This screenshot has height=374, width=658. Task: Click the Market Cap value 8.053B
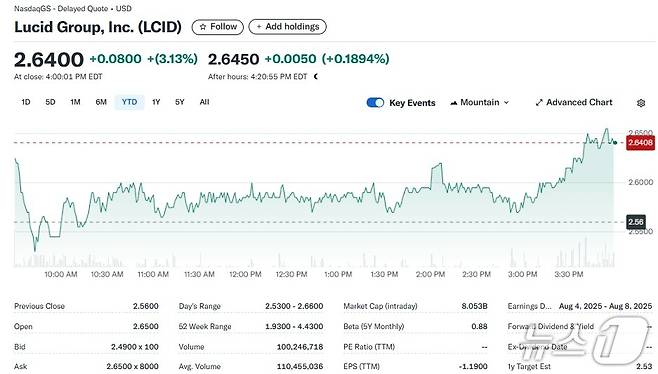475,306
